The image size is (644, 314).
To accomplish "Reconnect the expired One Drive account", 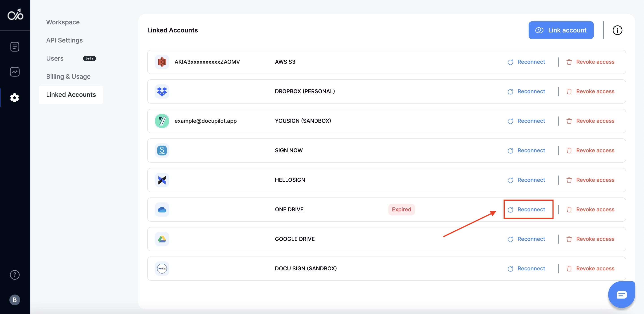I will (527, 209).
